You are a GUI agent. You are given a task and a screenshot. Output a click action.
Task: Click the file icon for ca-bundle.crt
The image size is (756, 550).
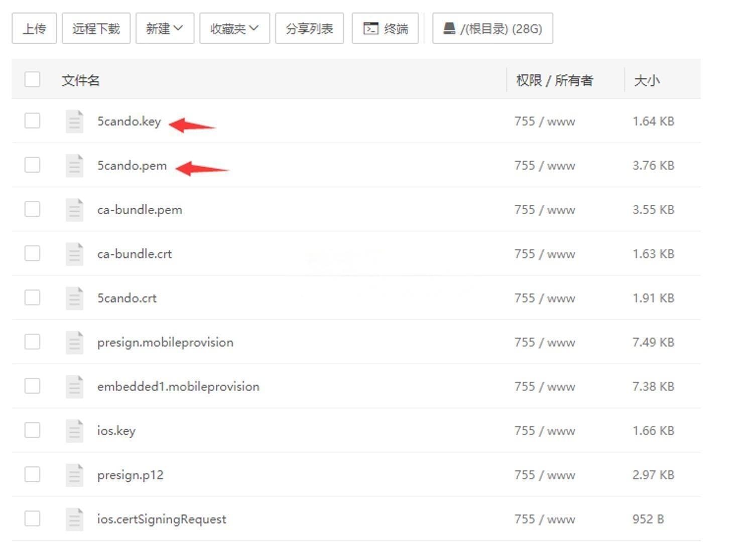click(74, 253)
